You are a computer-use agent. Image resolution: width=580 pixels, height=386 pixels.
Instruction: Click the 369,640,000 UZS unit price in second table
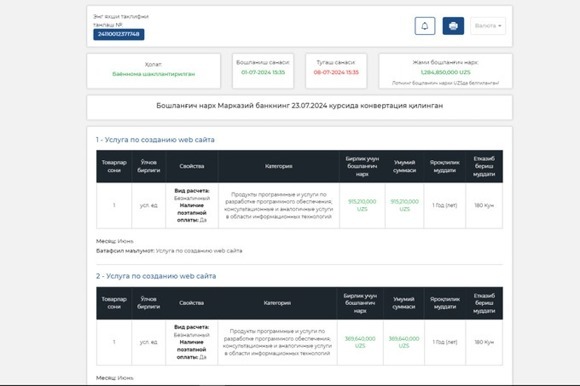360,342
